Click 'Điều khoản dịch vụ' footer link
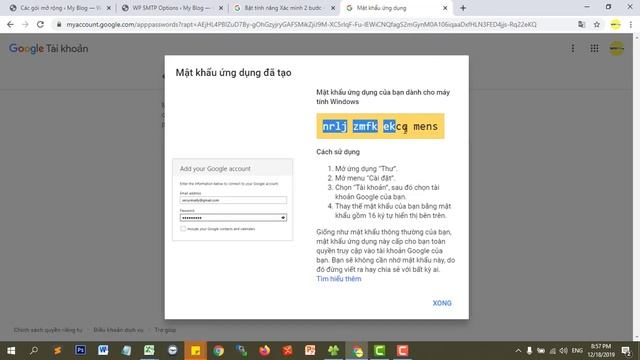The width and height of the screenshot is (640, 360). pyautogui.click(x=118, y=330)
